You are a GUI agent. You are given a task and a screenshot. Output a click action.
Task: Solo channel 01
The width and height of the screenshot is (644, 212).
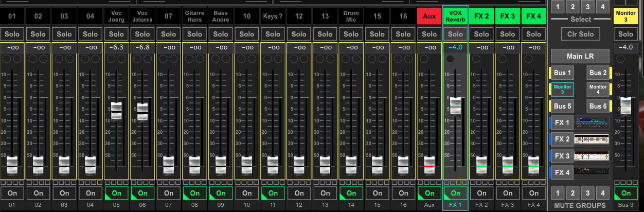tap(12, 34)
